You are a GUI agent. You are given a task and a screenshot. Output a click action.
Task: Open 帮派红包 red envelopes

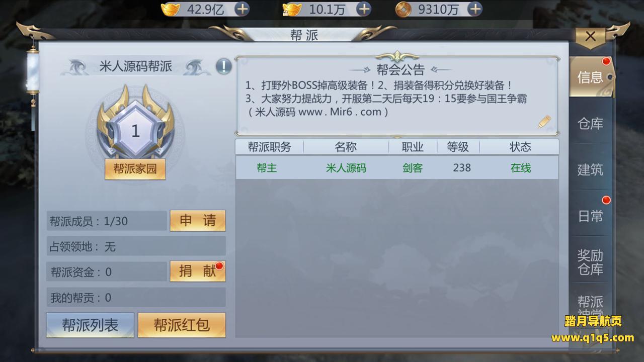182,325
